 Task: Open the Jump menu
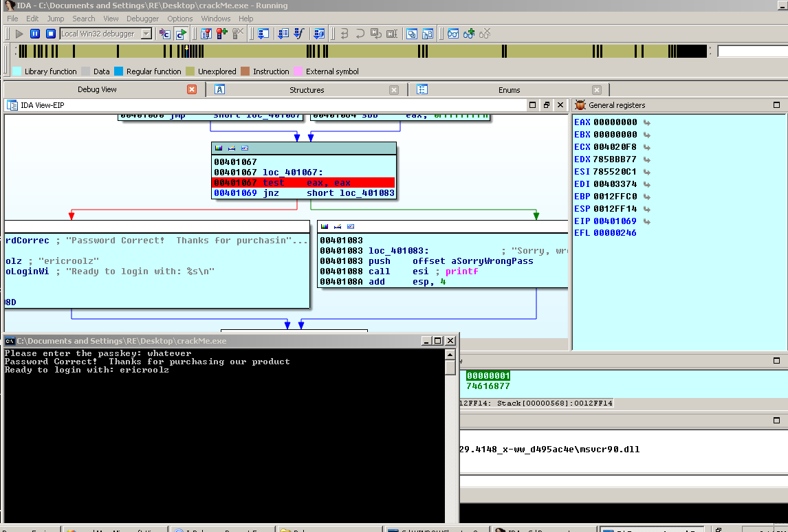(x=56, y=19)
